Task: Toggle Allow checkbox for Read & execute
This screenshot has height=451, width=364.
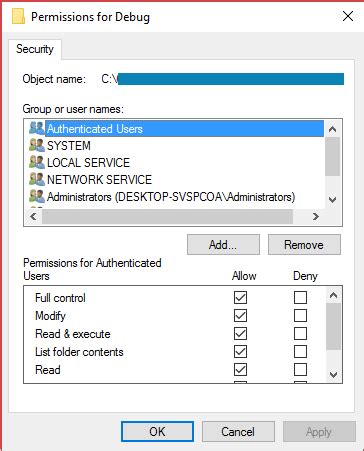Action: point(240,333)
